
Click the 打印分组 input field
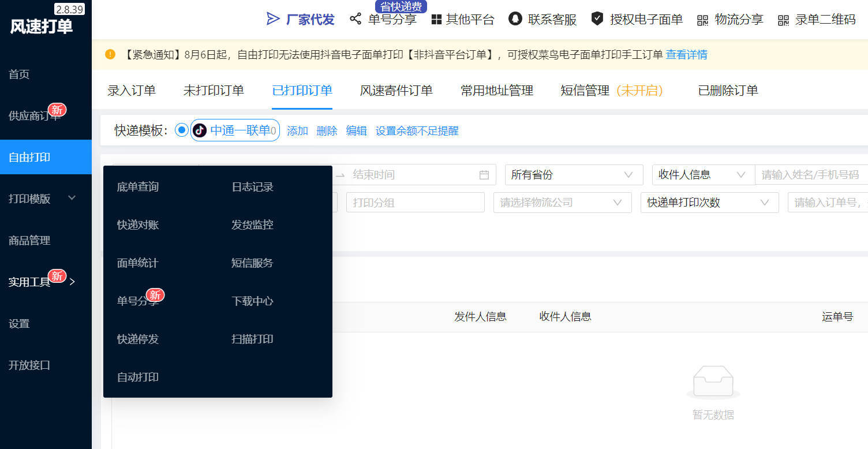pos(415,203)
